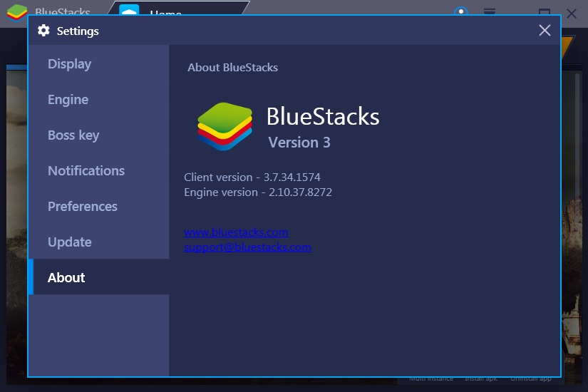Click the support@bluestacks.com email link
Viewport: 588px width, 392px height.
[247, 247]
